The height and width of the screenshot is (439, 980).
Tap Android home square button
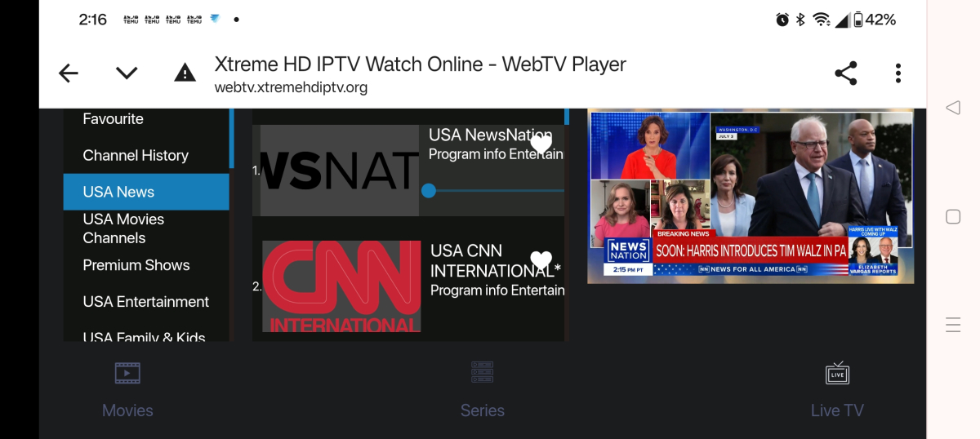[952, 216]
